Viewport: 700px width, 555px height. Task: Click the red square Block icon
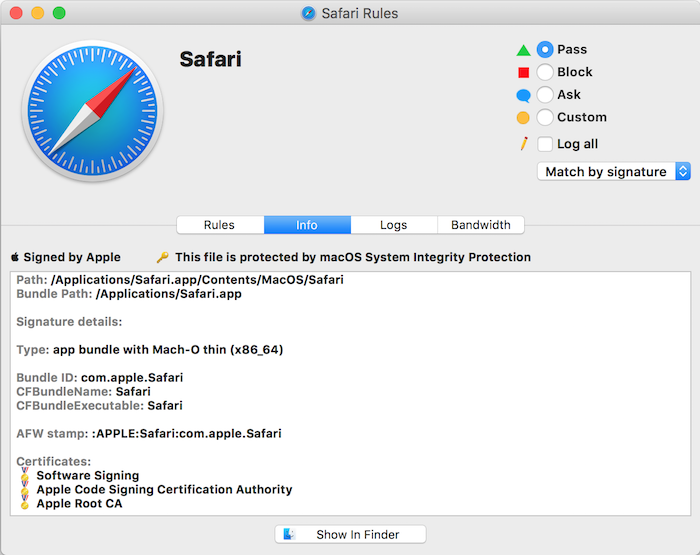tap(523, 72)
